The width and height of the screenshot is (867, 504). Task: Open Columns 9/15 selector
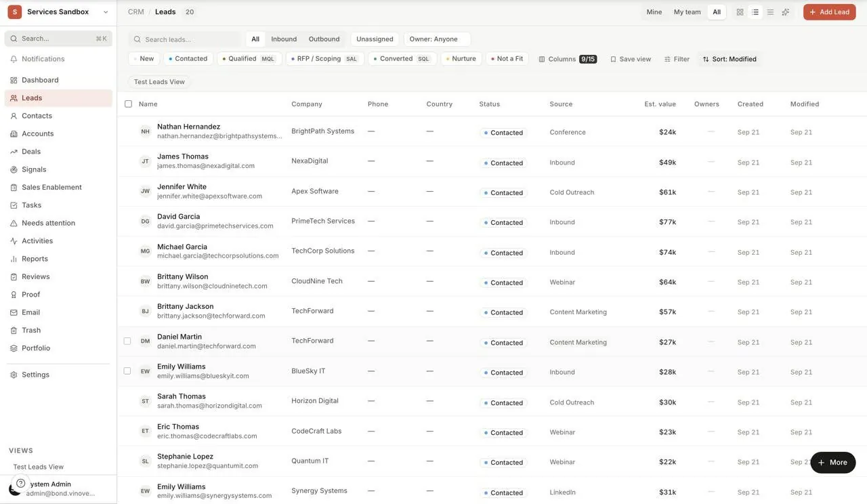point(568,60)
